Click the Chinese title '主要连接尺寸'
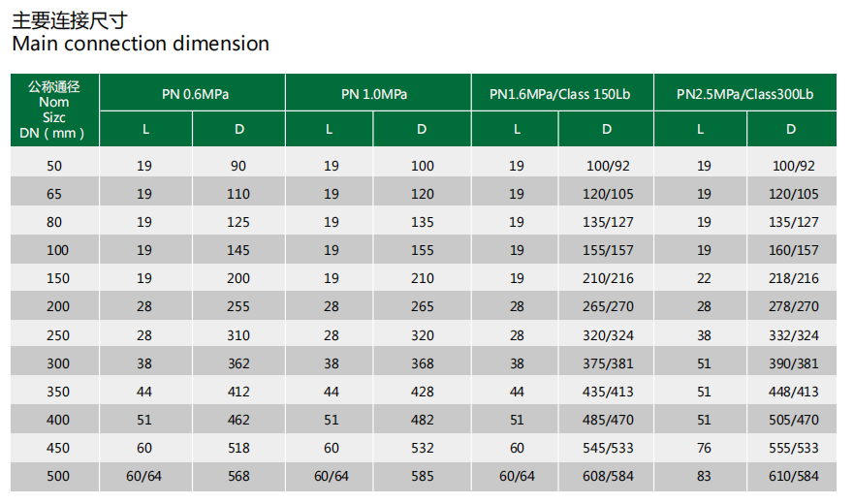The height and width of the screenshot is (504, 854). 70,17
